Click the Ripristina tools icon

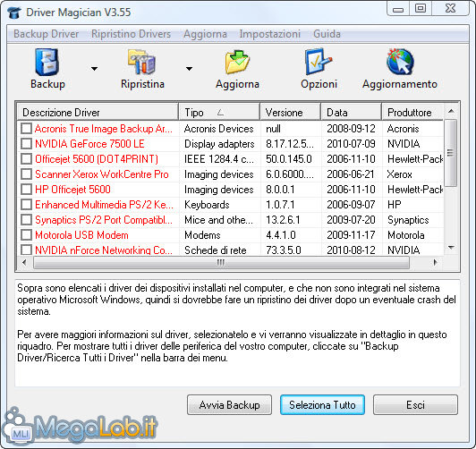141,63
